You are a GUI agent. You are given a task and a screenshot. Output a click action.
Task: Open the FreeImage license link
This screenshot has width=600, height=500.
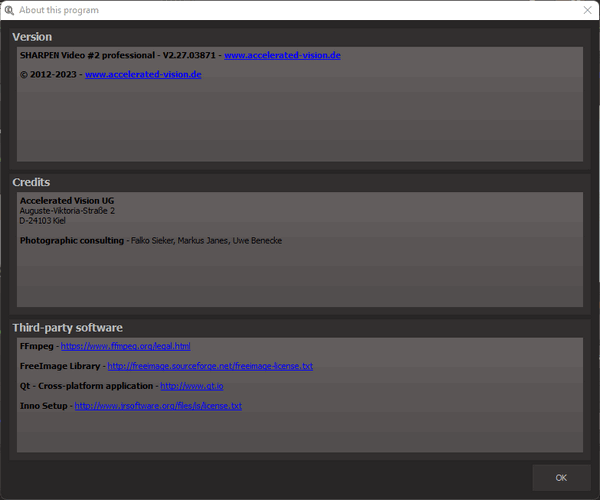click(x=209, y=366)
